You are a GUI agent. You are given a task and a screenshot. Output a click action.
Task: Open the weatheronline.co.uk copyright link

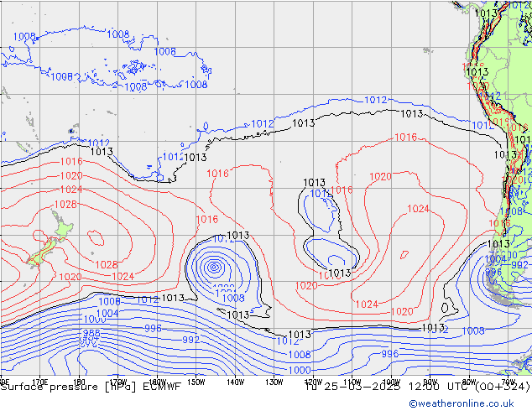tap(461, 403)
